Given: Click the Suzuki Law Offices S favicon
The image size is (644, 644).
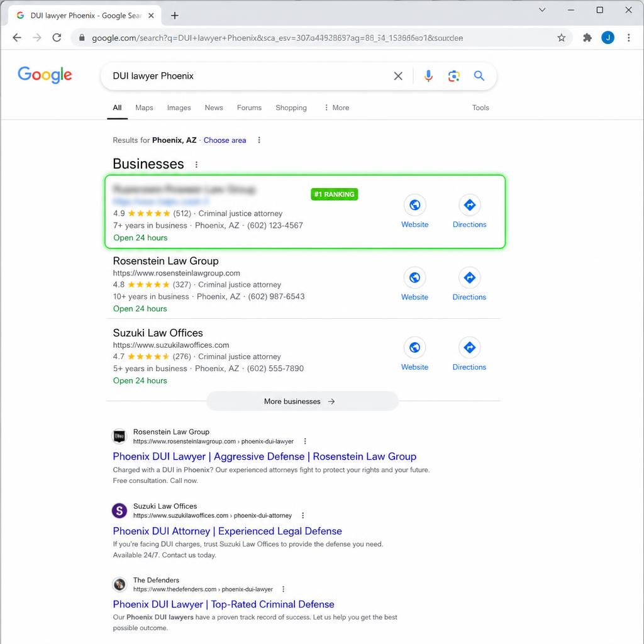Looking at the screenshot, I should click(119, 511).
